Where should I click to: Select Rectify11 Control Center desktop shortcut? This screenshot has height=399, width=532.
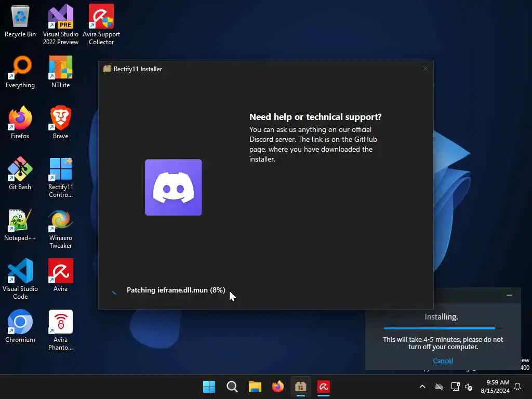pos(60,178)
